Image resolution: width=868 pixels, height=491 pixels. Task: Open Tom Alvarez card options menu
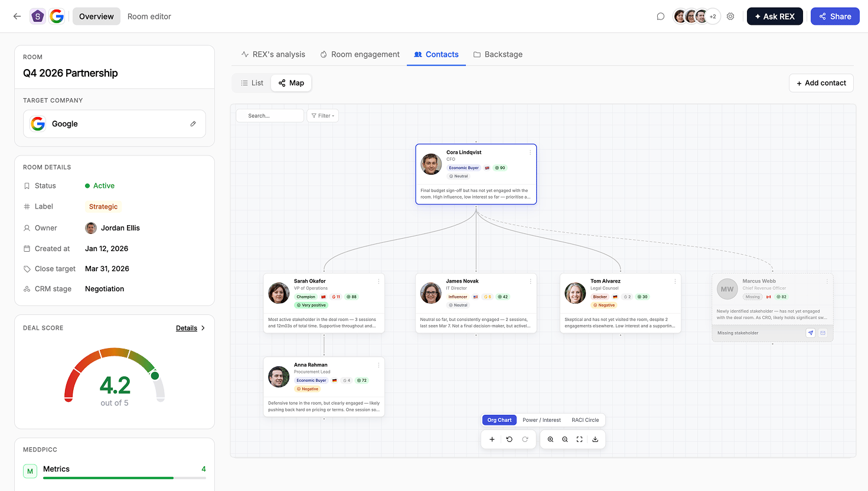[675, 281]
